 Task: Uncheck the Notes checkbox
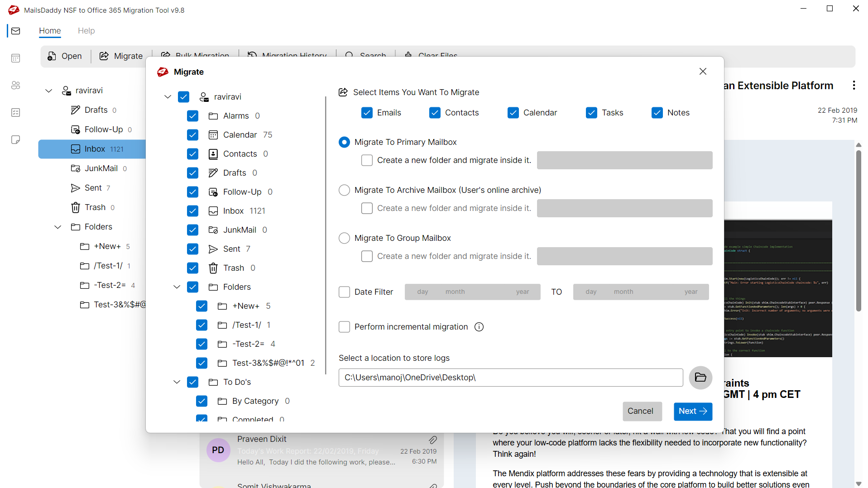click(657, 113)
